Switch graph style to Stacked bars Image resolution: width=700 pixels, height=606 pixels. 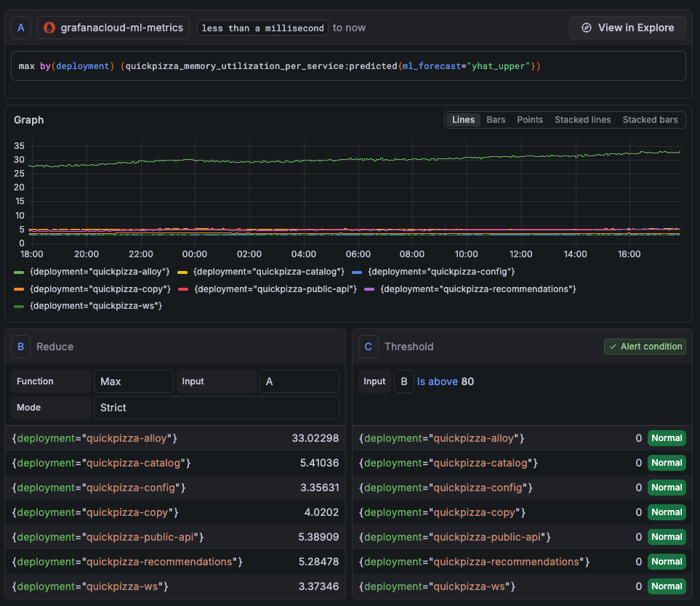tap(650, 120)
